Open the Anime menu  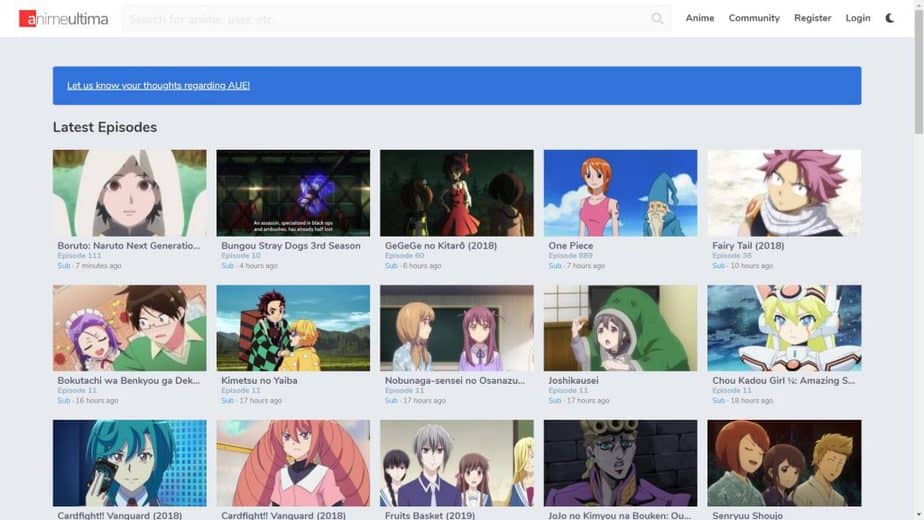pos(699,18)
